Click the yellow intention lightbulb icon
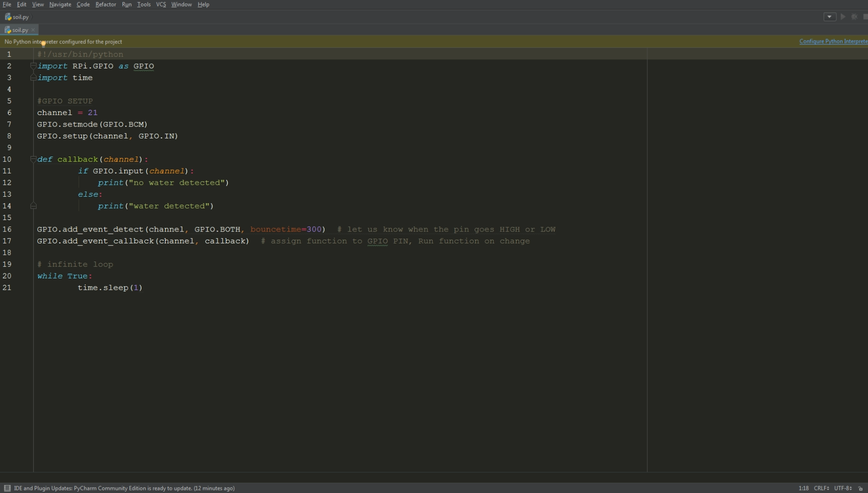The width and height of the screenshot is (868, 493). (43, 44)
